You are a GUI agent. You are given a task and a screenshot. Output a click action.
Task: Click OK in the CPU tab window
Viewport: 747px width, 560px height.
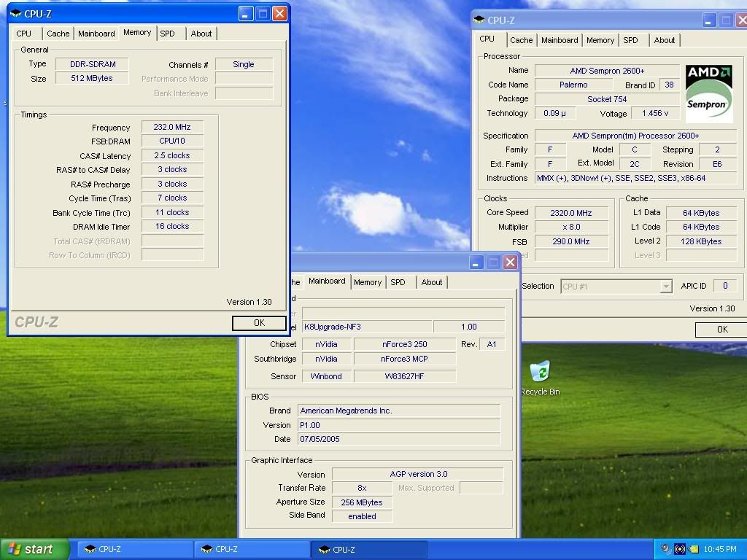[x=721, y=329]
